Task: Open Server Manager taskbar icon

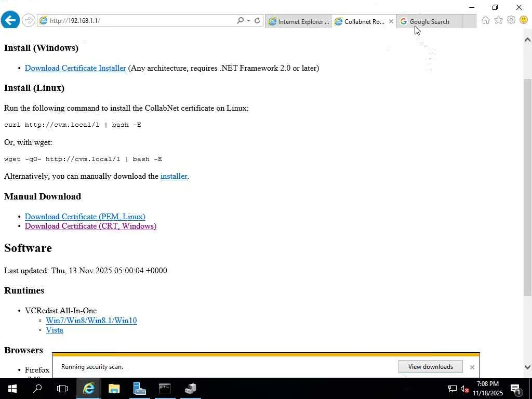Action: [x=139, y=389]
